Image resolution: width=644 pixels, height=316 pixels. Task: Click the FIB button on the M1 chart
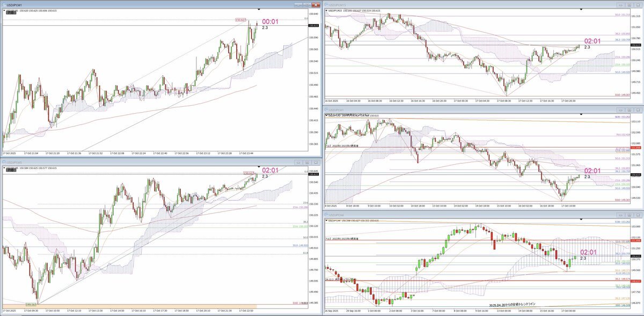coord(11,12)
